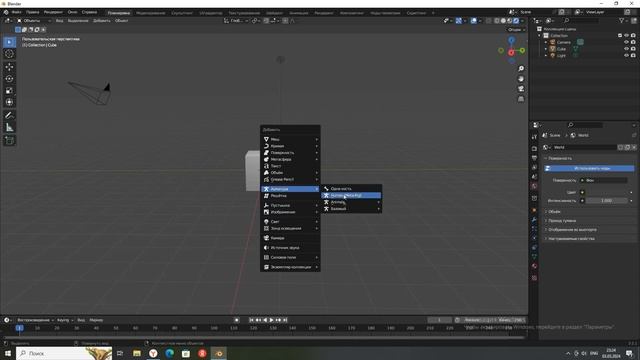The width and height of the screenshot is (640, 360).
Task: Open the World properties tab icon
Action: coord(534,186)
